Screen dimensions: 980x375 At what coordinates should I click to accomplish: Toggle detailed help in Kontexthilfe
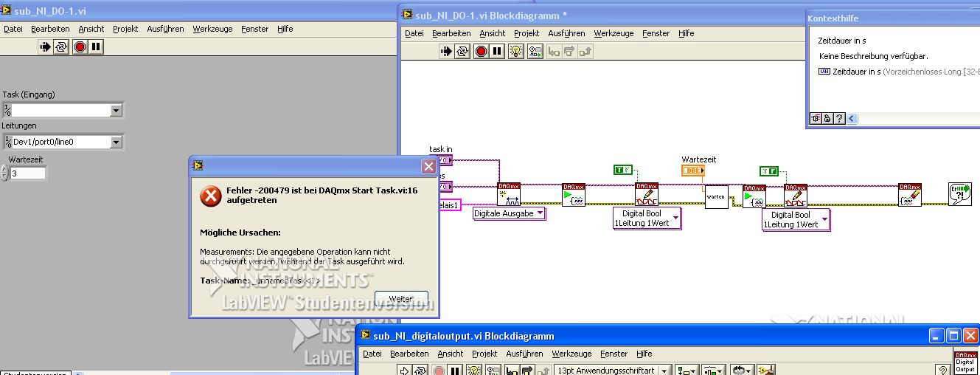pos(816,118)
